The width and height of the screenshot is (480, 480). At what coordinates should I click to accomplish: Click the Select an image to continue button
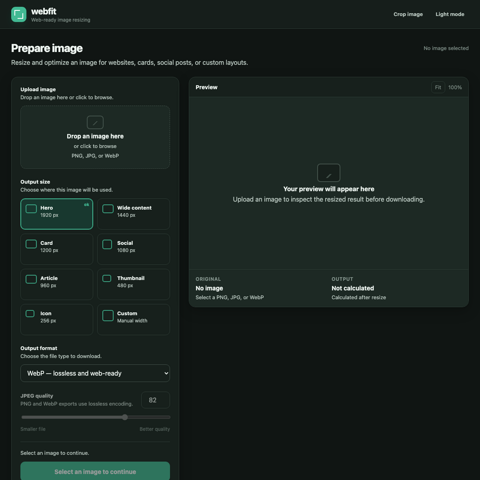(95, 471)
